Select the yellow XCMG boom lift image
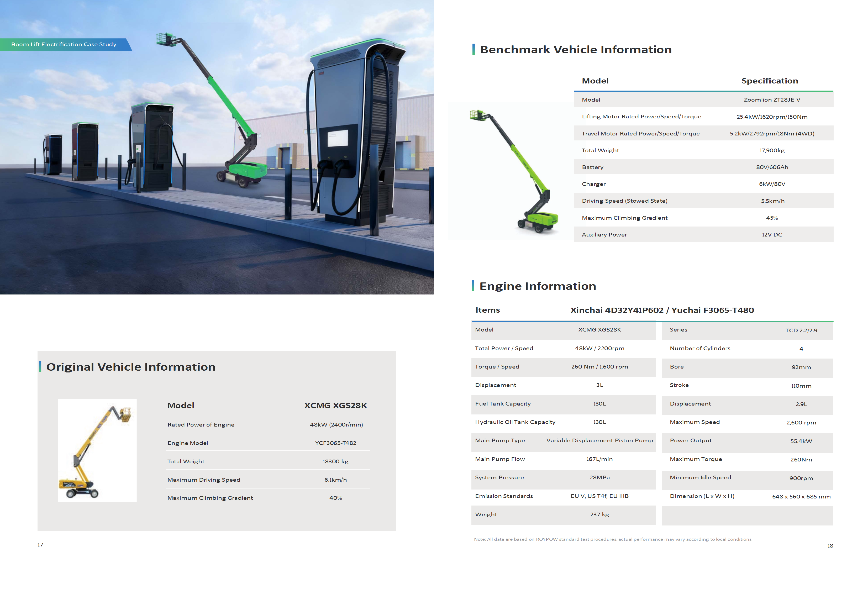Viewport: 868px width, 589px height. (97, 452)
